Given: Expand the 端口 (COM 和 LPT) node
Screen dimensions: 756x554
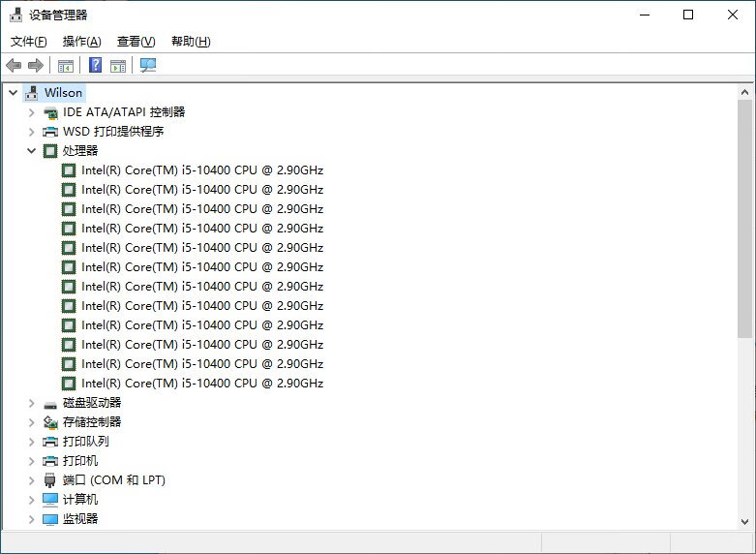Looking at the screenshot, I should pyautogui.click(x=31, y=480).
